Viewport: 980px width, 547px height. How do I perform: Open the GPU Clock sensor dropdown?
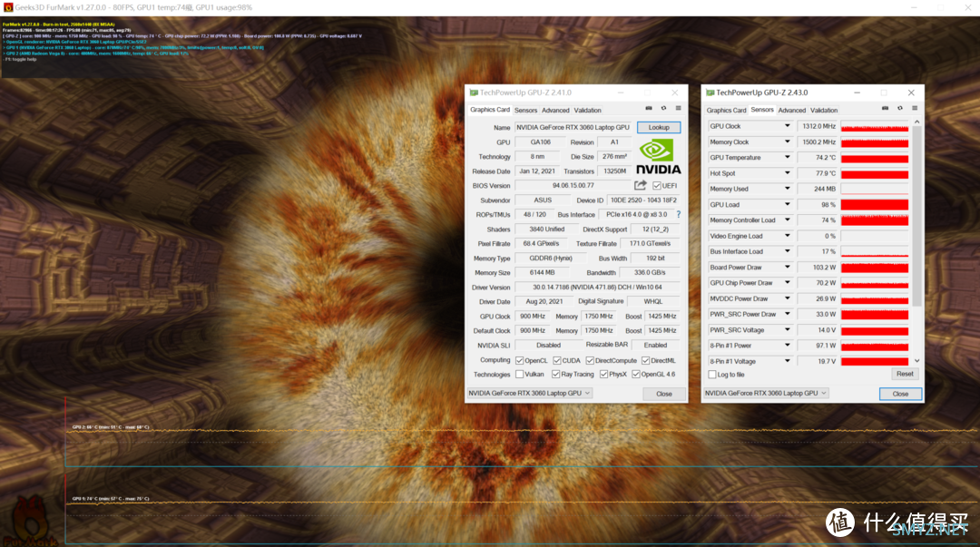(787, 126)
